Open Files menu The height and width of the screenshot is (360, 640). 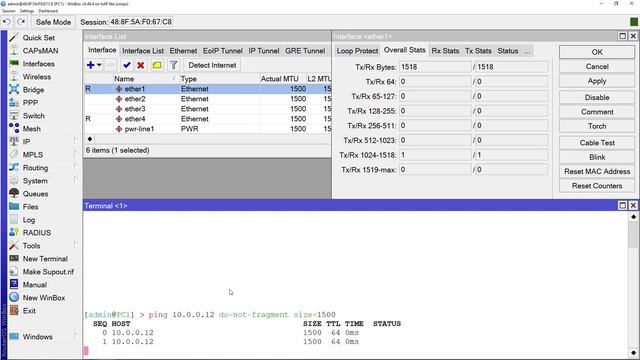pos(30,207)
